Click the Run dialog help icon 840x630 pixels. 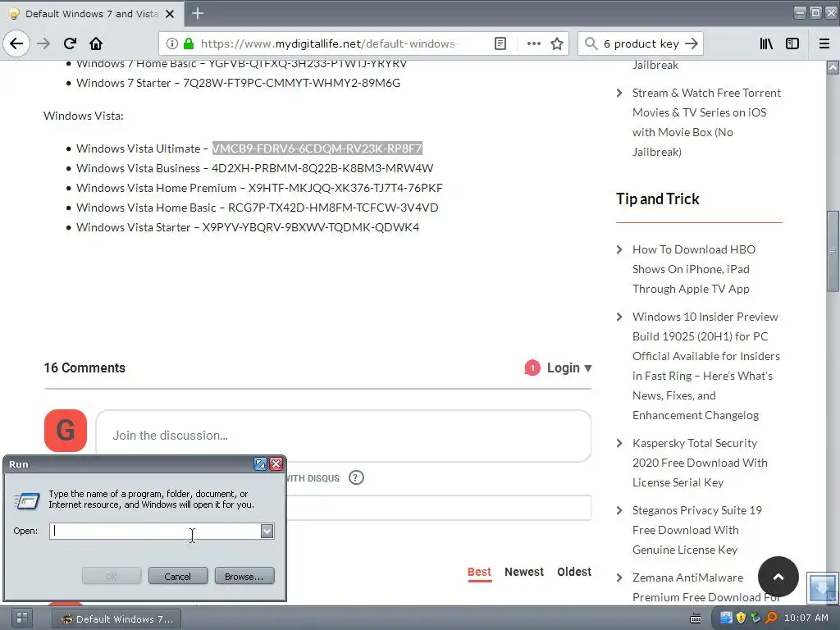(x=260, y=464)
